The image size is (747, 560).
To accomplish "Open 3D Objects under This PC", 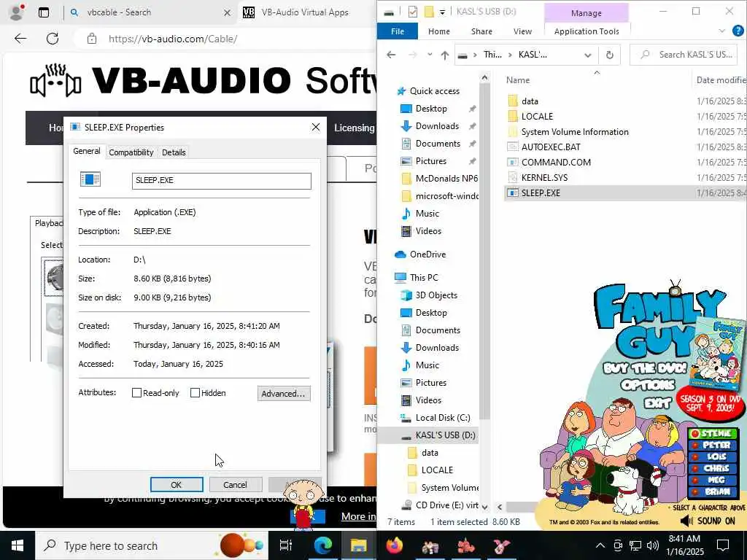I will click(x=436, y=295).
